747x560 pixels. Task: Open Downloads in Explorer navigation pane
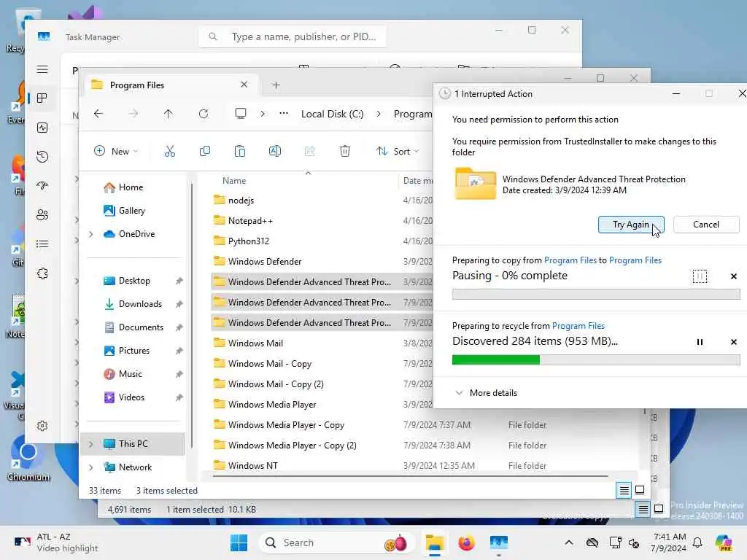click(133, 304)
